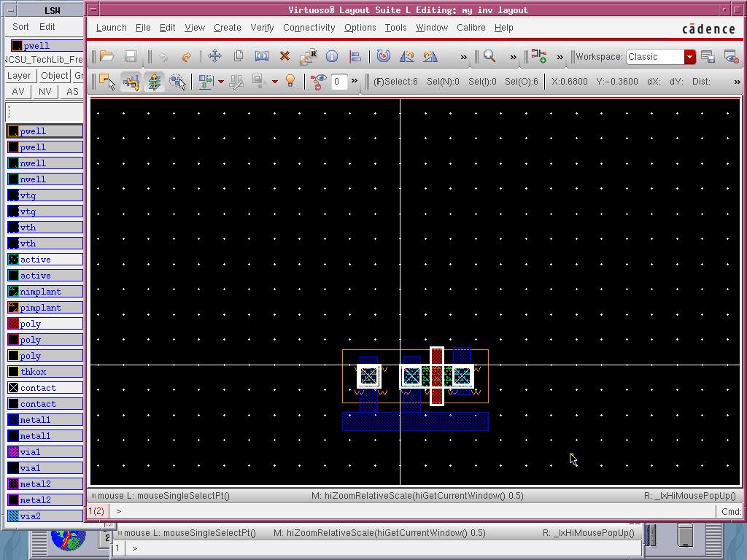
Task: Expand toolbar overflow right of magnifying glass
Action: (513, 57)
